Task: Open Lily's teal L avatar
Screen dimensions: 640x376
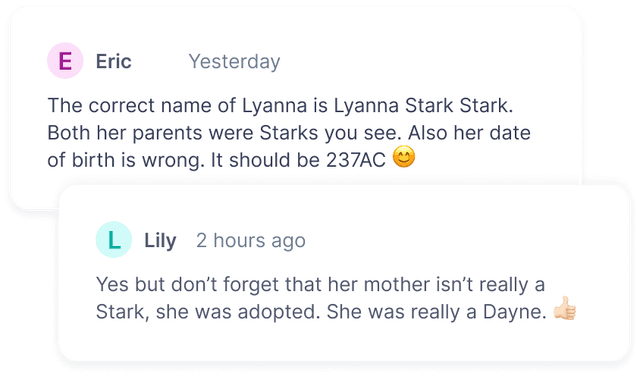Action: pyautogui.click(x=113, y=240)
